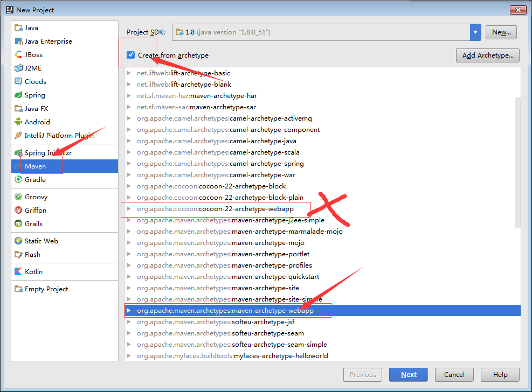This screenshot has height=392, width=532.
Task: Expand cocoon-22-archetype-webapp node
Action: pyautogui.click(x=129, y=209)
